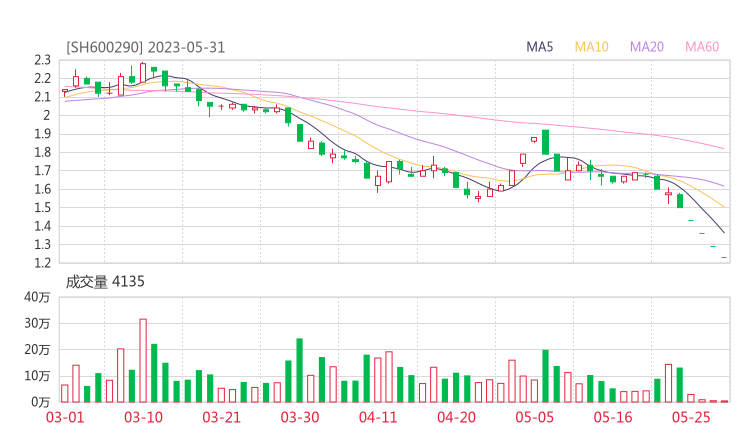Click the MA5 legend label
The image size is (740, 440).
(539, 47)
